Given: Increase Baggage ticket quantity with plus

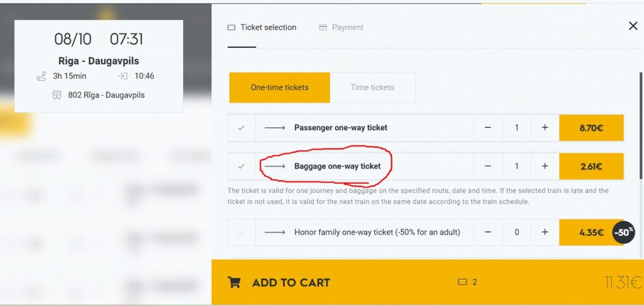Looking at the screenshot, I should tap(545, 167).
